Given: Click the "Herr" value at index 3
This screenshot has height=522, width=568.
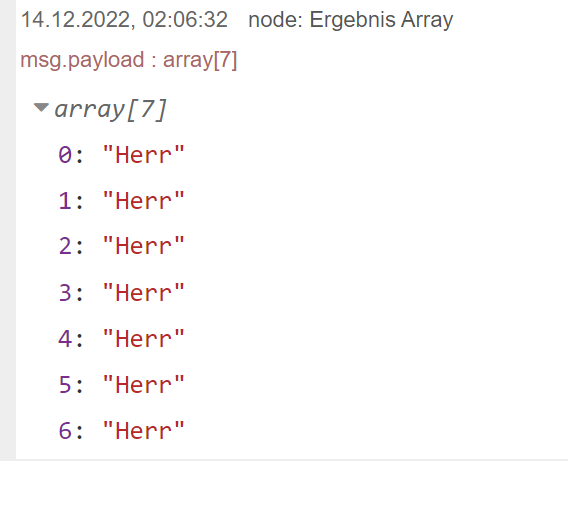Looking at the screenshot, I should pos(144,293).
